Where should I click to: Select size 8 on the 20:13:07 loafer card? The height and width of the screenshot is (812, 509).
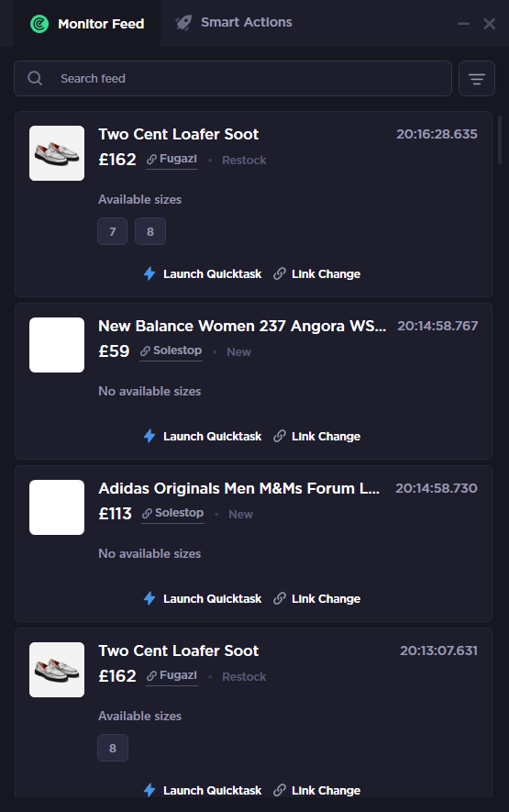(x=113, y=748)
